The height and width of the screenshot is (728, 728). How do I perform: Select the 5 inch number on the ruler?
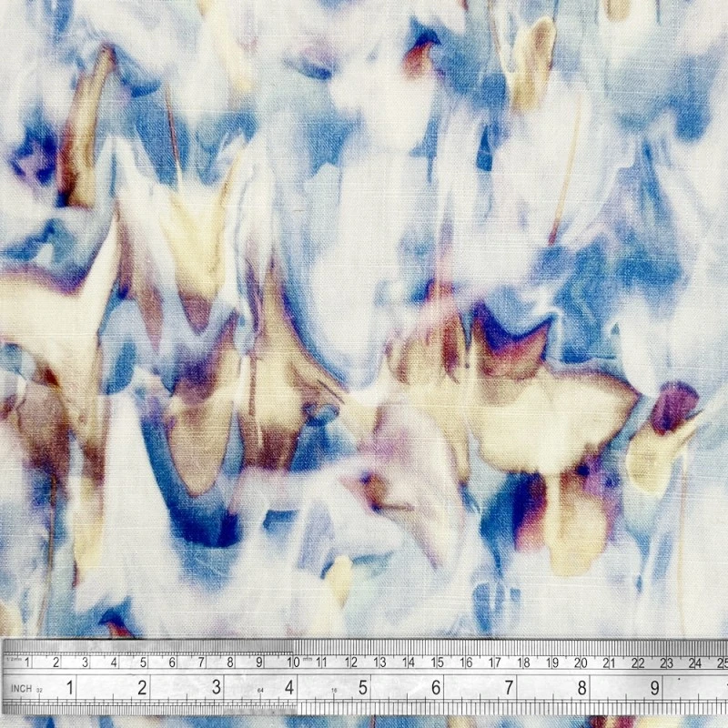tap(363, 687)
